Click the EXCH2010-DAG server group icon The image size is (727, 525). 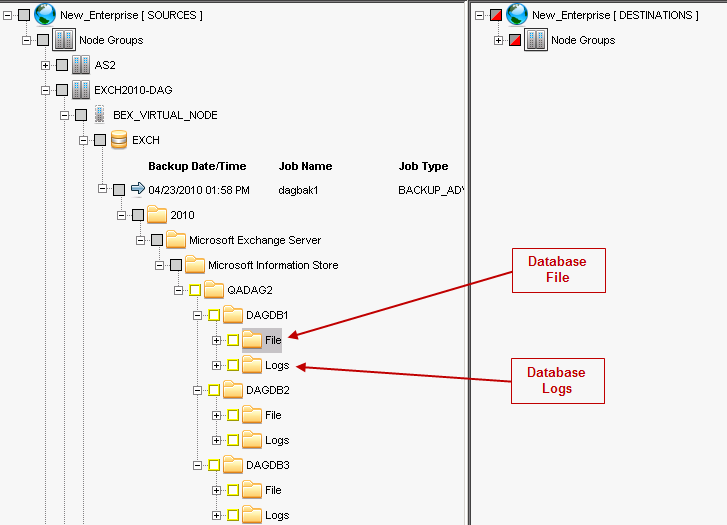point(81,90)
